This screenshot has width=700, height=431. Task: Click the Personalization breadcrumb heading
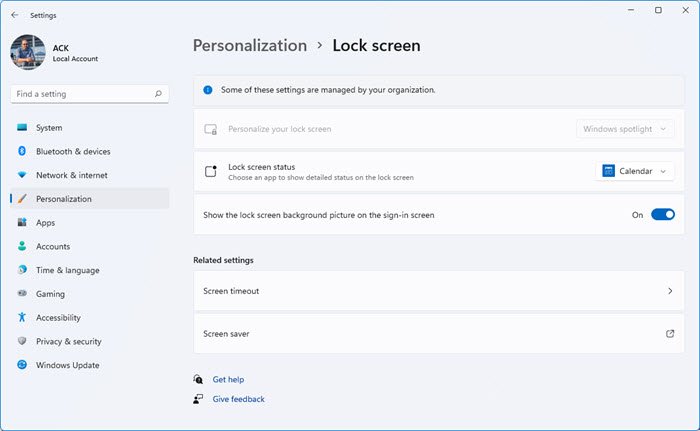pyautogui.click(x=250, y=46)
